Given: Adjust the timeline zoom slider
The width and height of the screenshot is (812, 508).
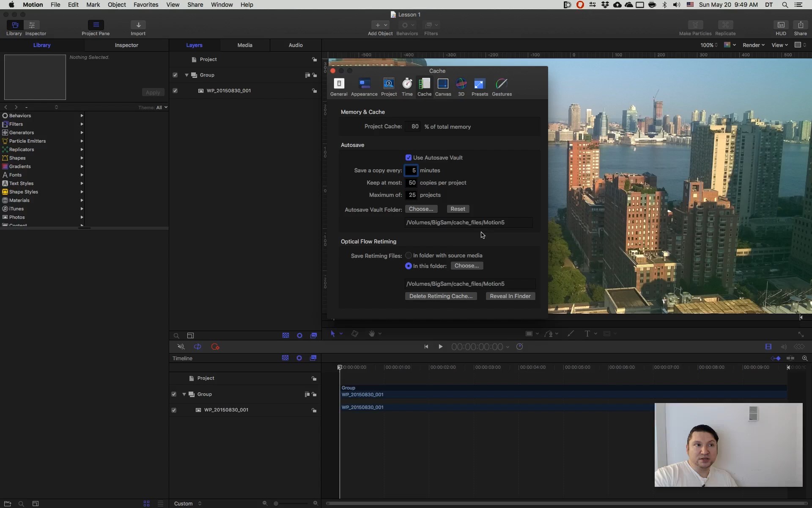Looking at the screenshot, I should (x=276, y=503).
